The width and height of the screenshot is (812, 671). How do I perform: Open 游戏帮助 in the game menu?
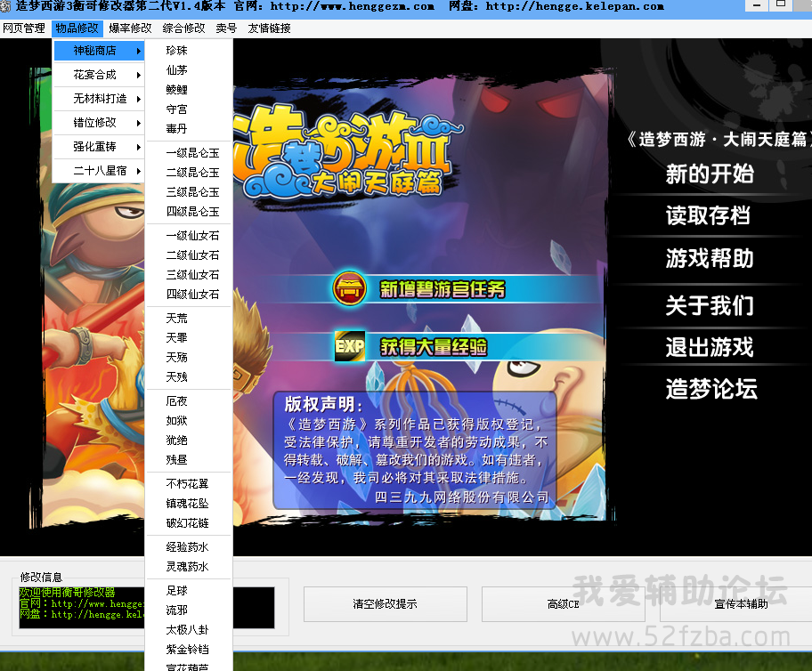710,258
